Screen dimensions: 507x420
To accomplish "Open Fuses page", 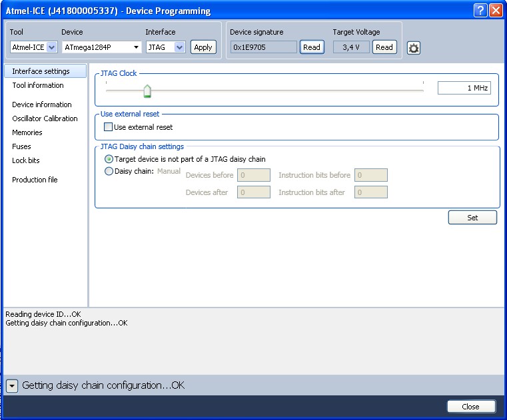I will click(21, 146).
